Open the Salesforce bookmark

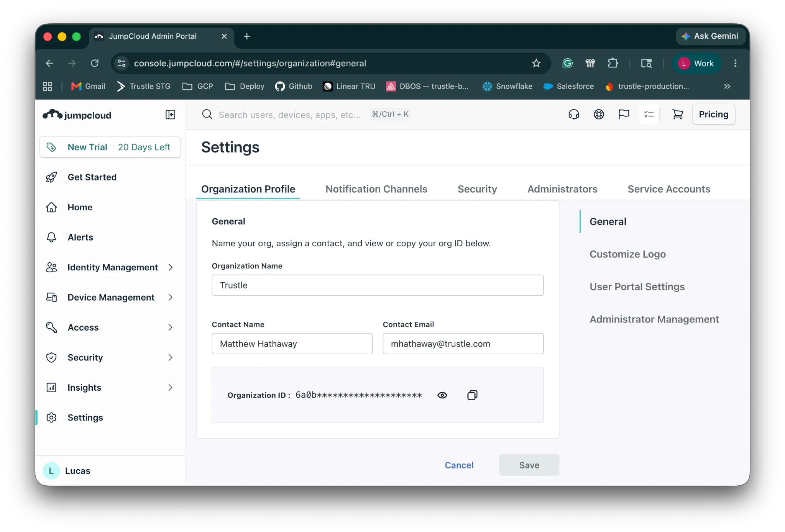[x=568, y=86]
